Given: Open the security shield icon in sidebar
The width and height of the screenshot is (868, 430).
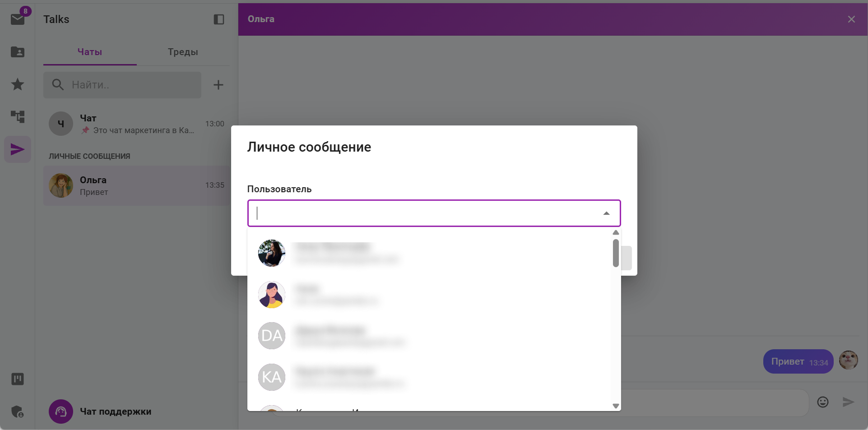Looking at the screenshot, I should click(x=18, y=412).
